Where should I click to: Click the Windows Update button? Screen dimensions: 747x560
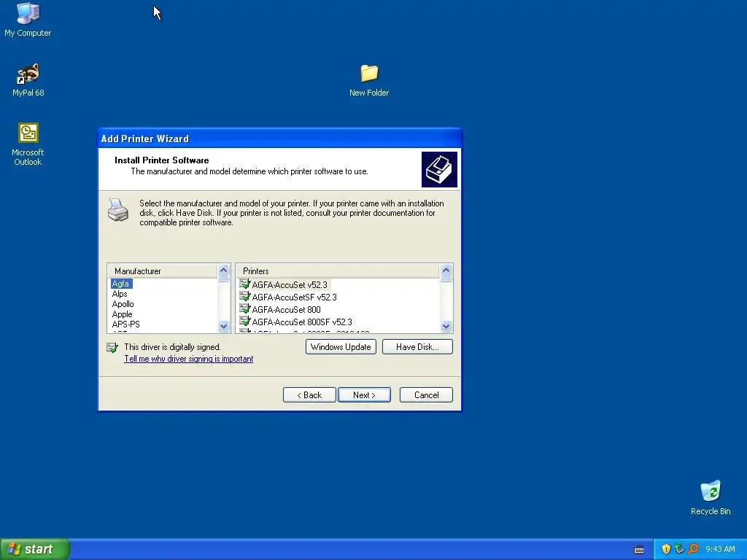coord(341,346)
